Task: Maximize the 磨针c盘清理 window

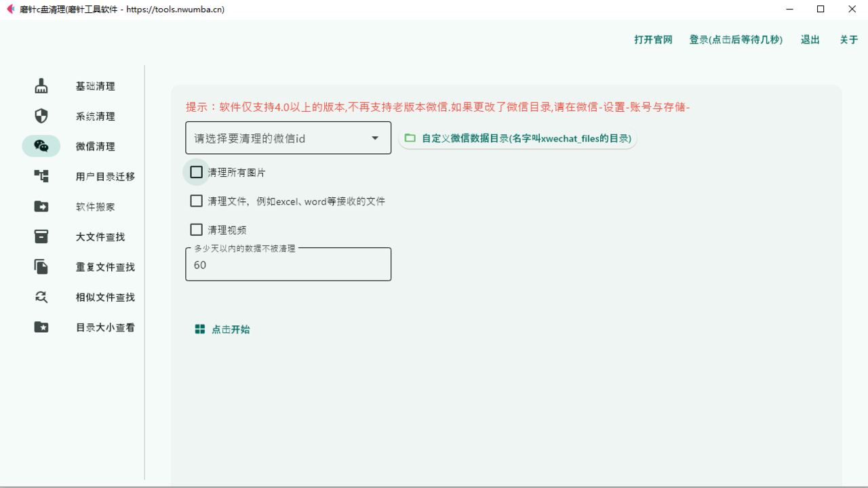Action: pos(821,9)
